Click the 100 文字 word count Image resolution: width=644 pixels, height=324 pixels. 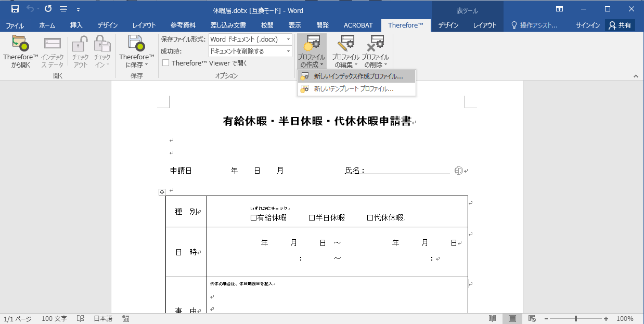pyautogui.click(x=54, y=319)
